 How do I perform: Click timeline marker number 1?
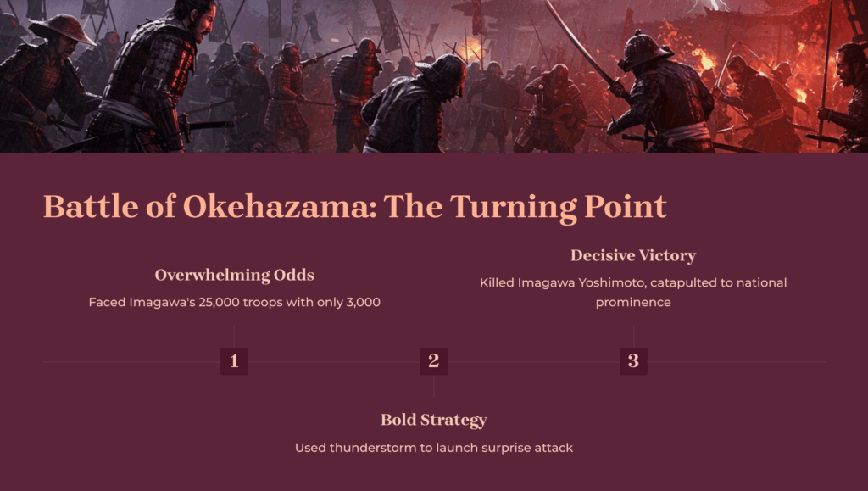pos(234,361)
